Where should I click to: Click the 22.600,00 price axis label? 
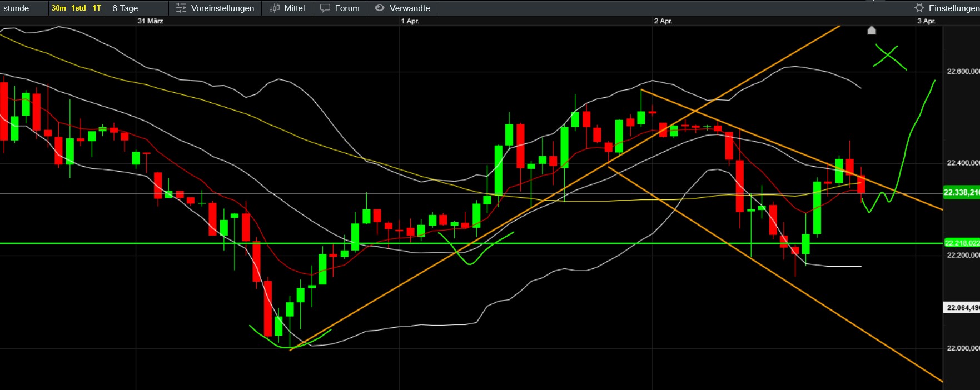tap(963, 71)
